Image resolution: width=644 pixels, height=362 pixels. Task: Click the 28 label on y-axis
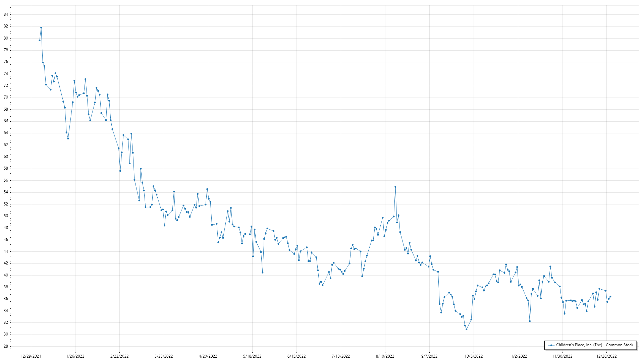pos(6,346)
